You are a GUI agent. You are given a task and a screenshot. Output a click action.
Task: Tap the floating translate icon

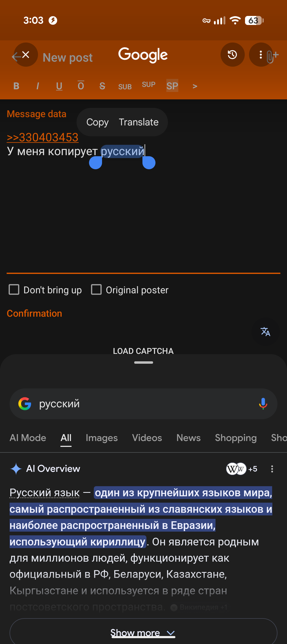pos(265,332)
